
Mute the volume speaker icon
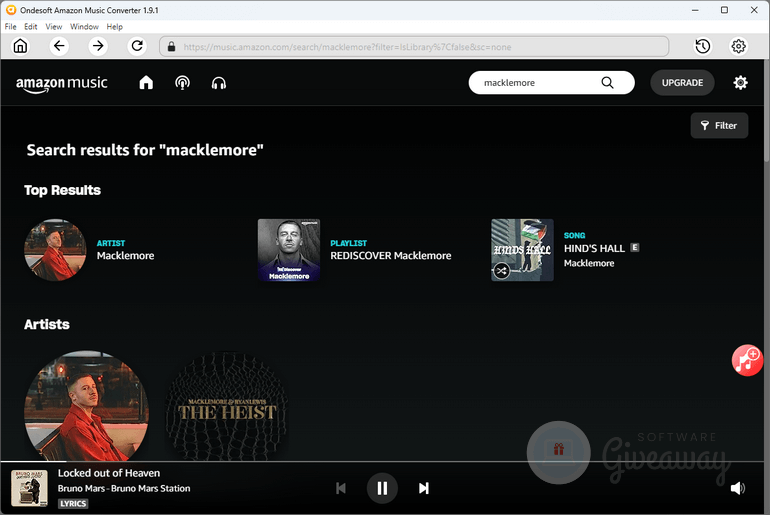point(738,488)
